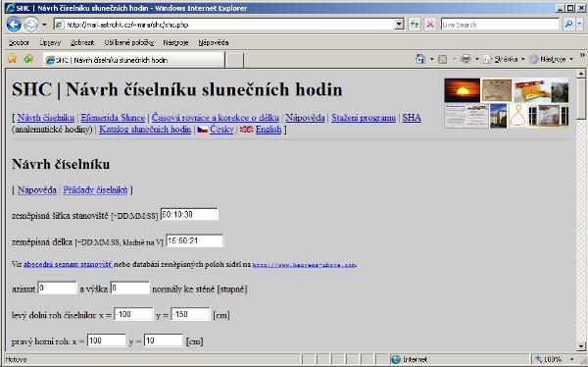Click the scrollbar down arrow
The image size is (588, 367).
point(581,346)
